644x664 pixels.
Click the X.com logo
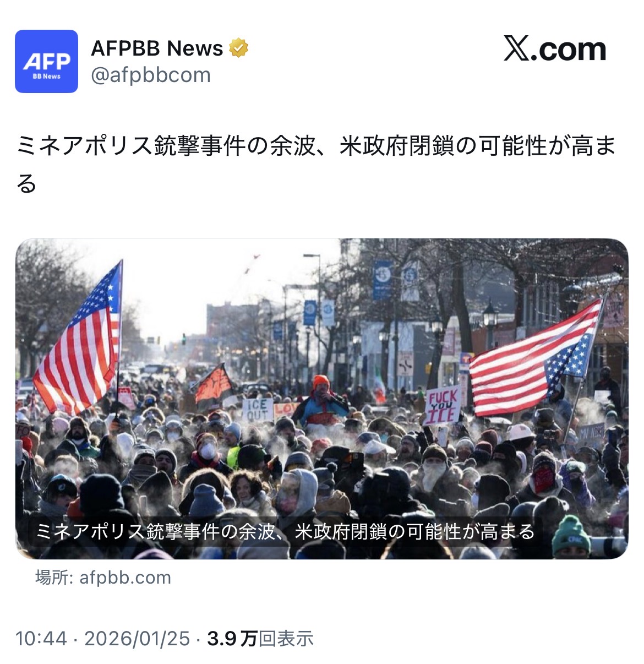coord(555,49)
